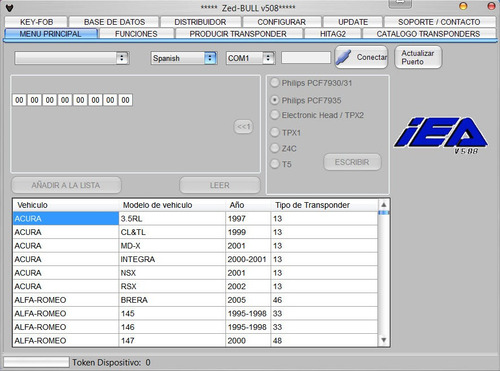Viewport: 500px width, 371px height.
Task: Select the CL&TL model row
Action: (195, 232)
